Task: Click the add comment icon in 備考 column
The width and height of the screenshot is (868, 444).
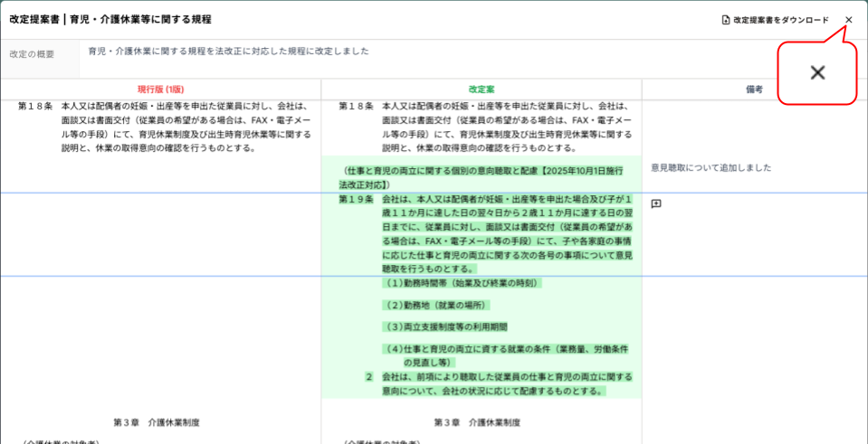Action: [x=656, y=203]
